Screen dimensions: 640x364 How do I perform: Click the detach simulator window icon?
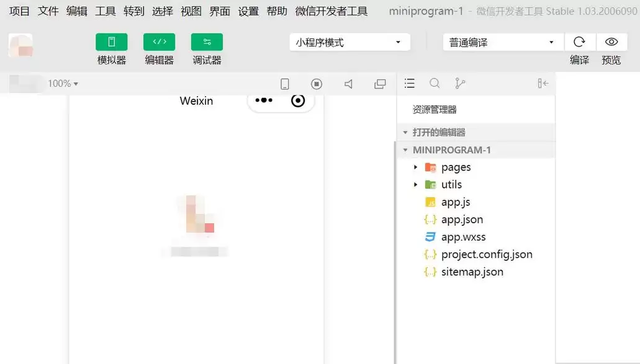tap(380, 84)
